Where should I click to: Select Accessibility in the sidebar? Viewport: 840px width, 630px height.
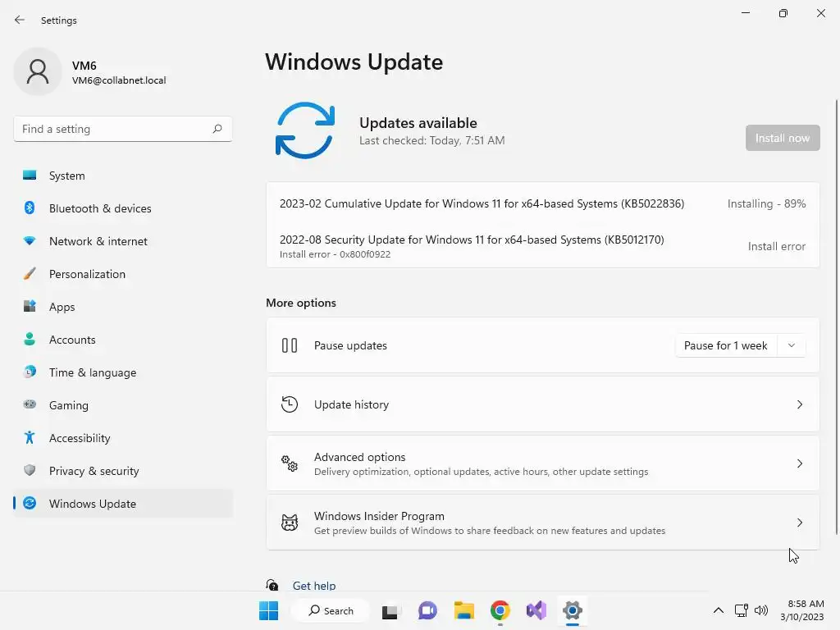pos(123,438)
